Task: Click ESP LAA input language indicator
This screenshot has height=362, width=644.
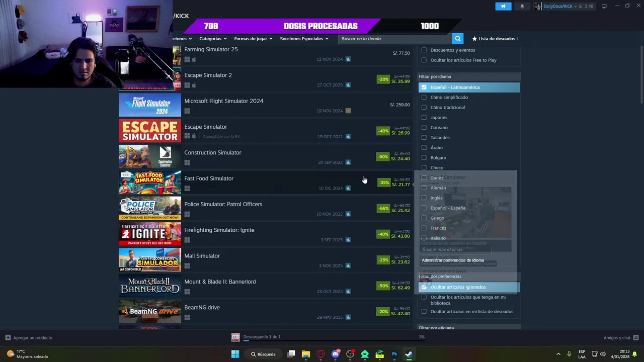Action: pos(582,354)
